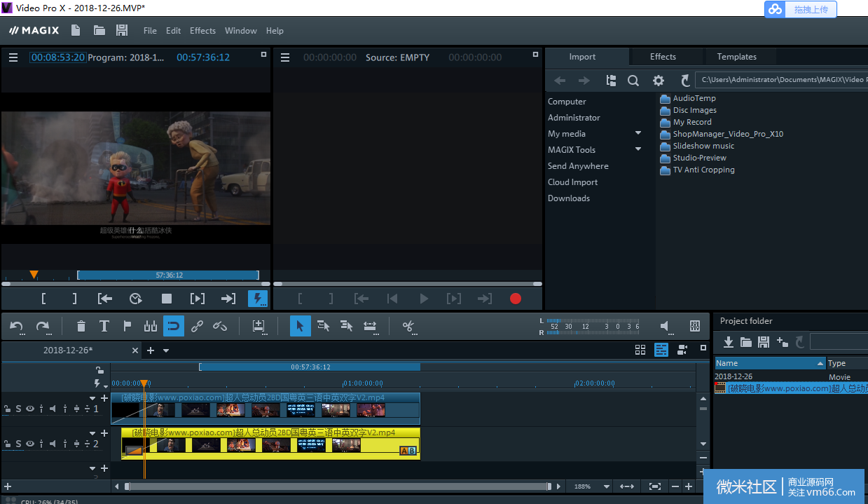Select Cloud Import in sidebar
This screenshot has width=868, height=504.
pos(572,182)
